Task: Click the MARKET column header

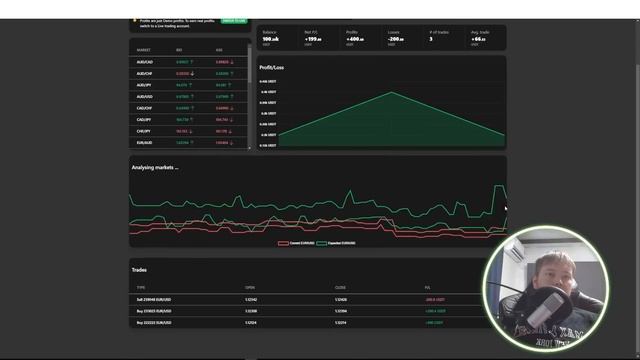Action: pyautogui.click(x=144, y=50)
